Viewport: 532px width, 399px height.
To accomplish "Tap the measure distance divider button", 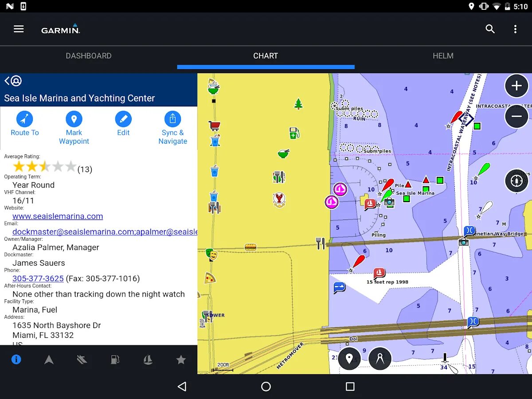I will pos(380,359).
